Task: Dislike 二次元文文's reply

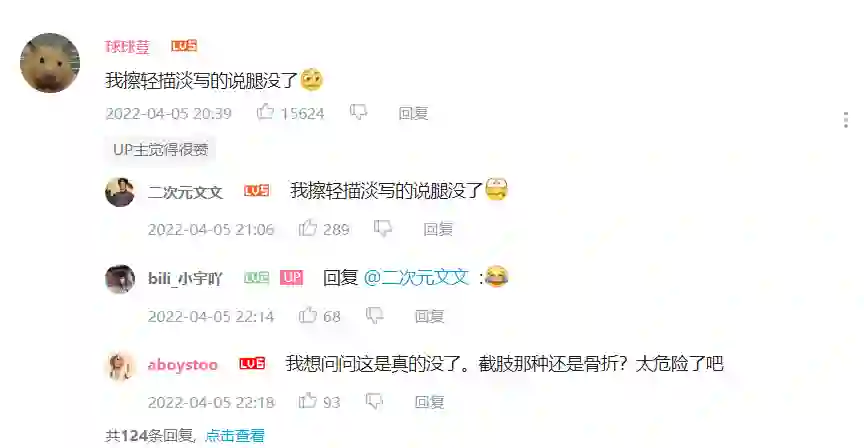Action: pyautogui.click(x=383, y=228)
